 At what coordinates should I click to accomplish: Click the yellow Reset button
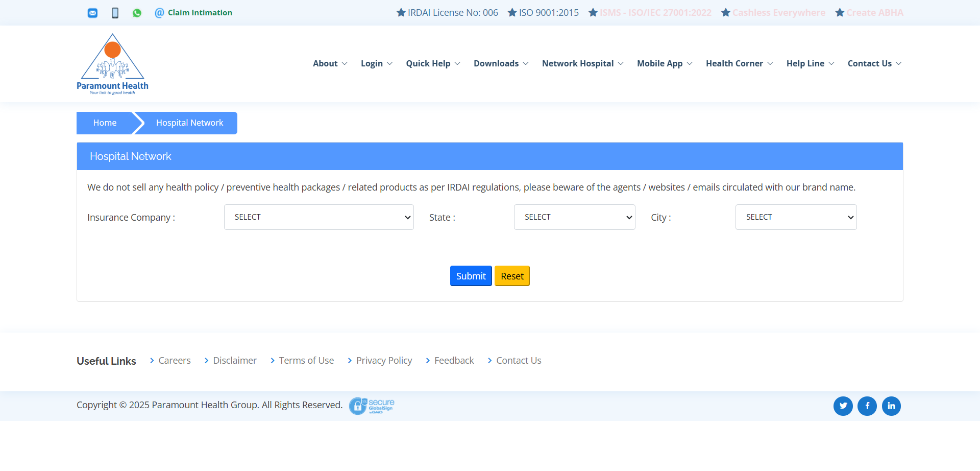coord(512,276)
